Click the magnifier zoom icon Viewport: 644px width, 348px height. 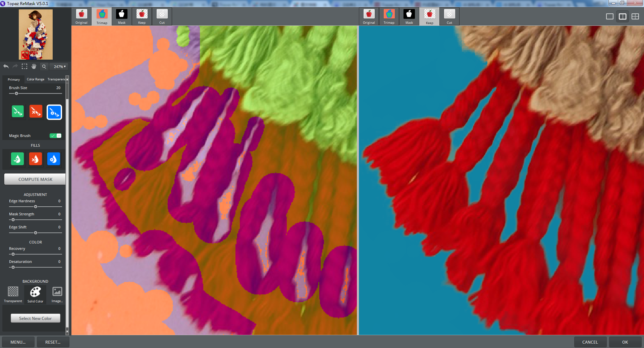click(44, 66)
